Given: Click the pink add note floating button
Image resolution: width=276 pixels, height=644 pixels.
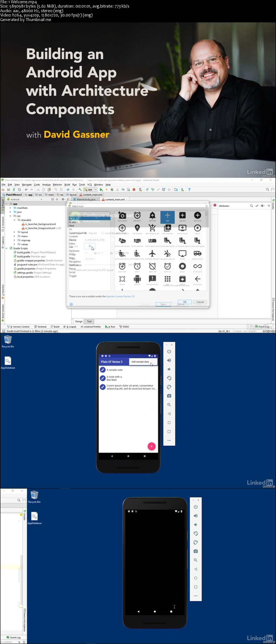Looking at the screenshot, I should pos(151,446).
